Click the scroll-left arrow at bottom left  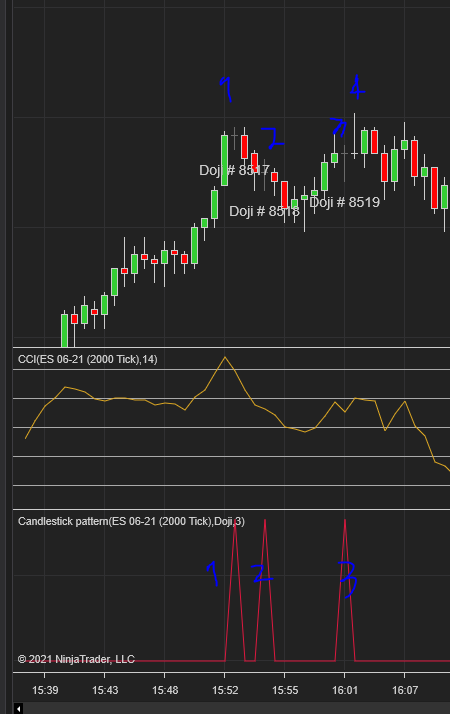click(x=18, y=709)
